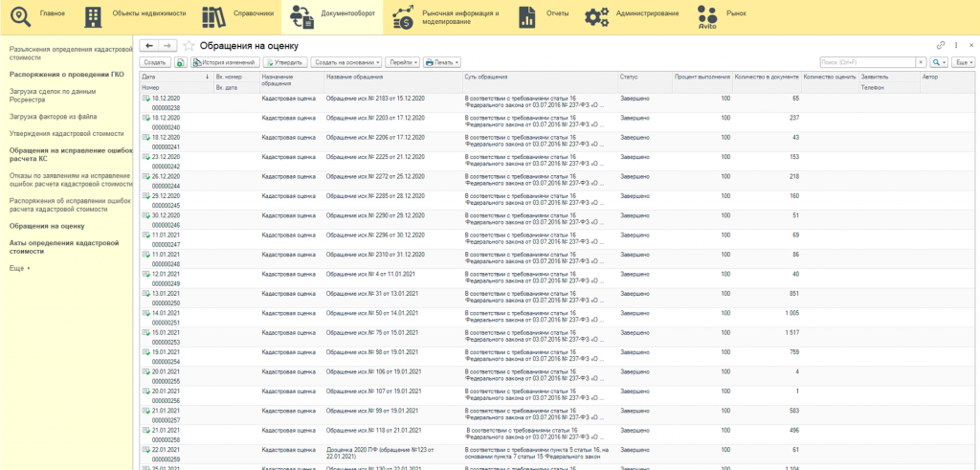Open Загрузка факторов из файла

tap(53, 116)
